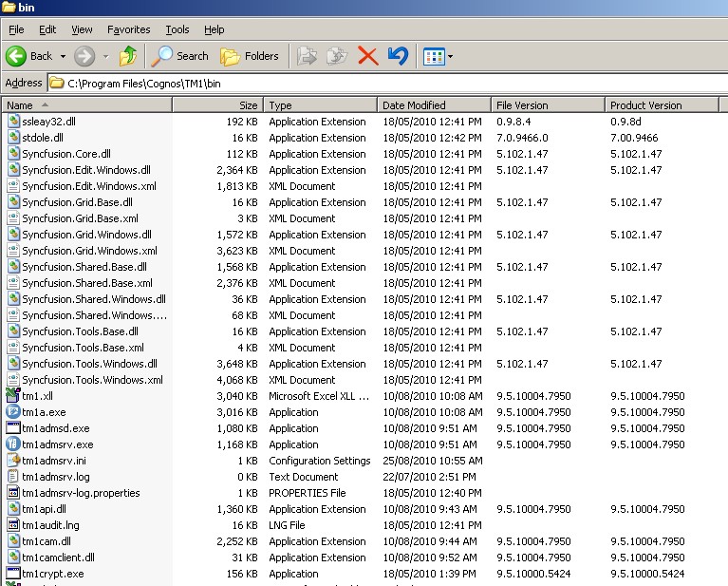Toggle the Folders pane
Image resolution: width=728 pixels, height=586 pixels.
250,56
